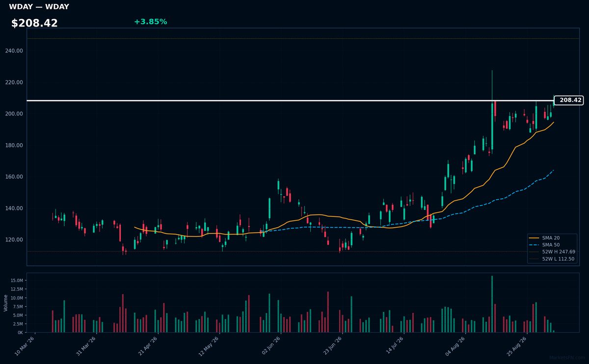
Task: Click the tallest volume bar in mid-August
Action: [x=492, y=304]
